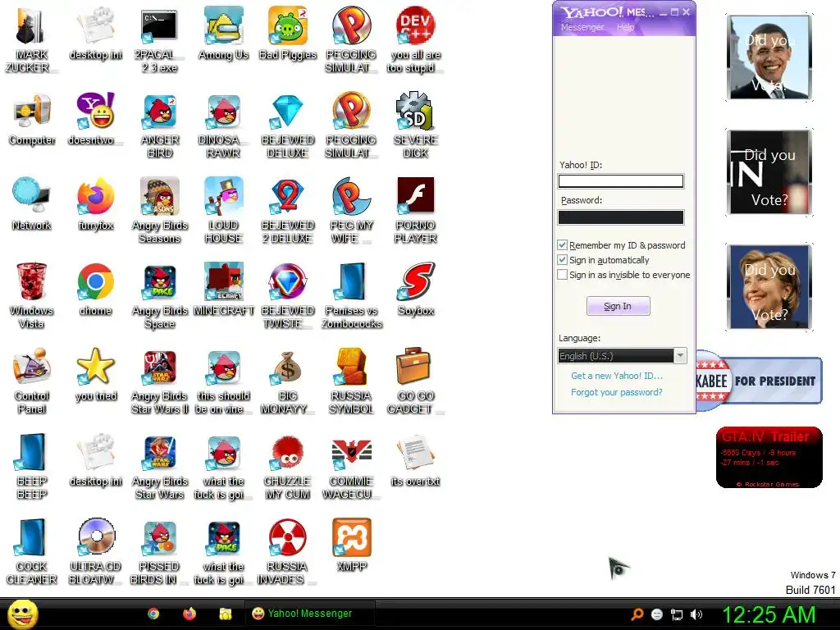Open the Windows Vista recycle bin
Screen dimensions: 840x630
pos(32,295)
